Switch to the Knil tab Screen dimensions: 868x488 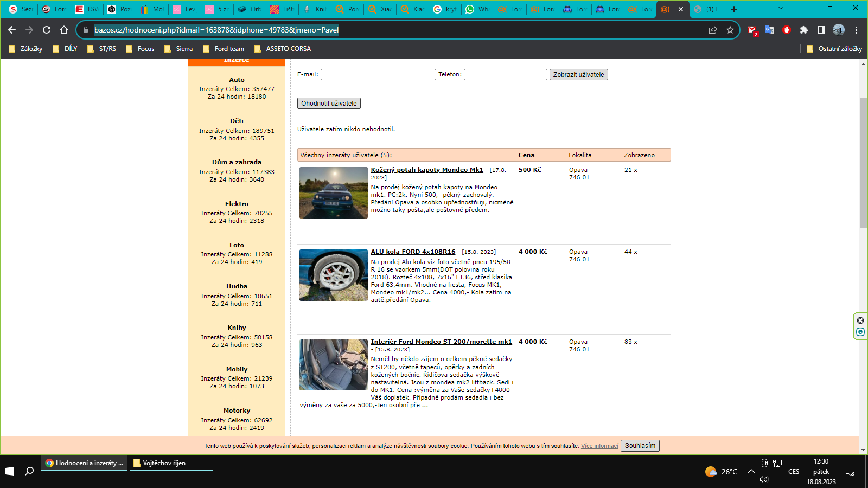315,9
